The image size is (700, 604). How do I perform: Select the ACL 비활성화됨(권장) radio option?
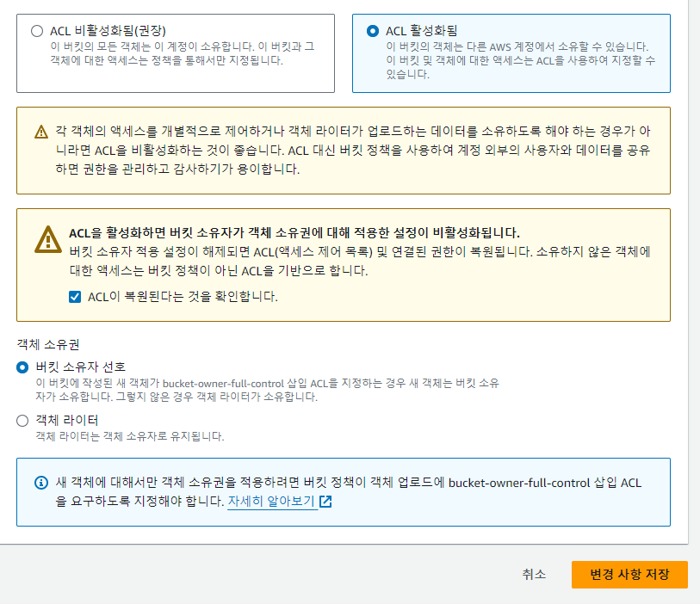click(x=37, y=31)
